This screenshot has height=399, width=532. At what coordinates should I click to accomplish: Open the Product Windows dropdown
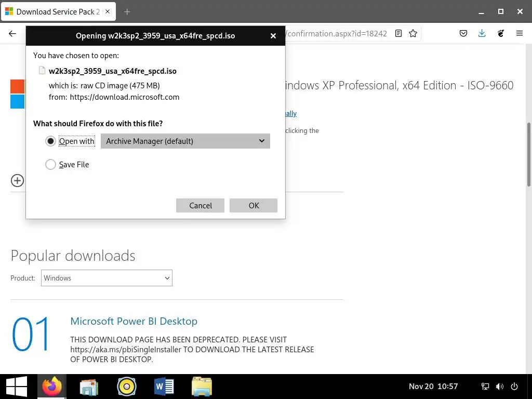point(107,278)
